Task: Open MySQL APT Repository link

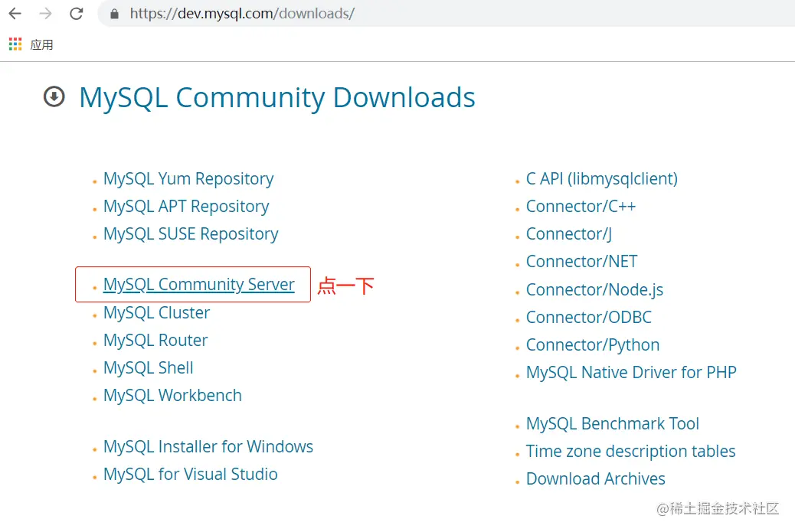Action: point(186,207)
